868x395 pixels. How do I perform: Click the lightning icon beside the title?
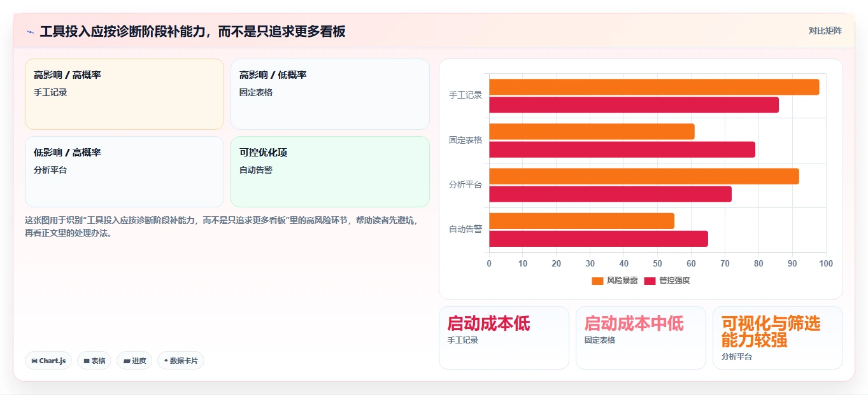(x=30, y=32)
